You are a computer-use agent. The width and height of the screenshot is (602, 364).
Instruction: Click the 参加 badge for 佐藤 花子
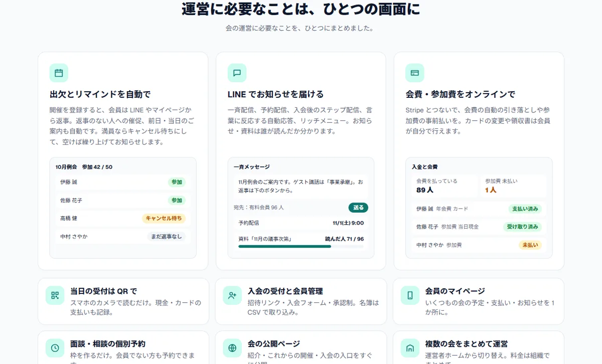tap(177, 200)
